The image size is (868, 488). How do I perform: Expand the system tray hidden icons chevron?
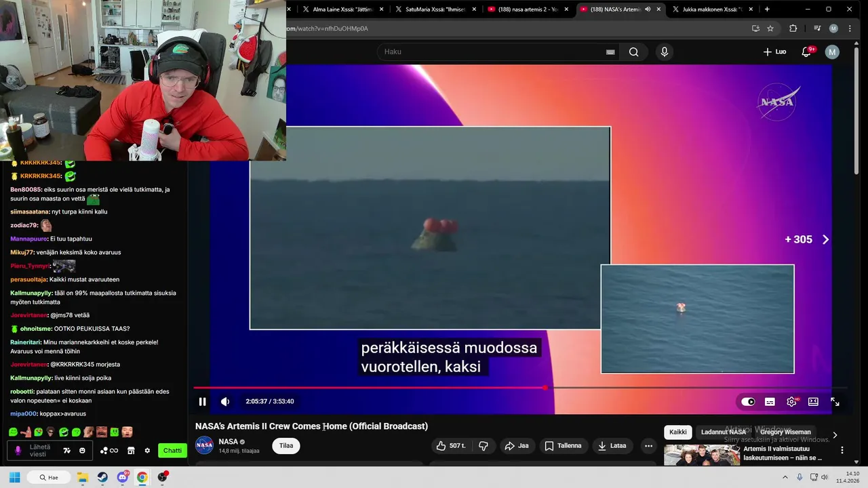785,477
